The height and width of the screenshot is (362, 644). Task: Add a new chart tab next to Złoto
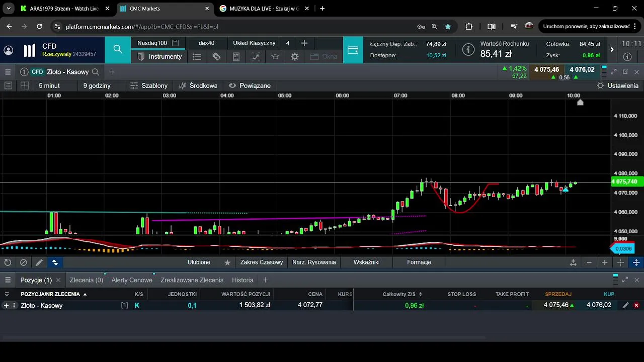click(x=112, y=72)
